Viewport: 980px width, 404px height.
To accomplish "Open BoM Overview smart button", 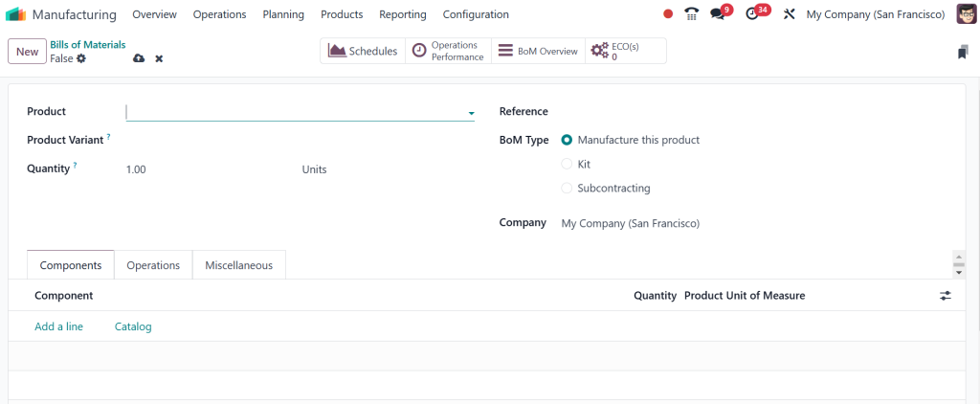I will (538, 52).
